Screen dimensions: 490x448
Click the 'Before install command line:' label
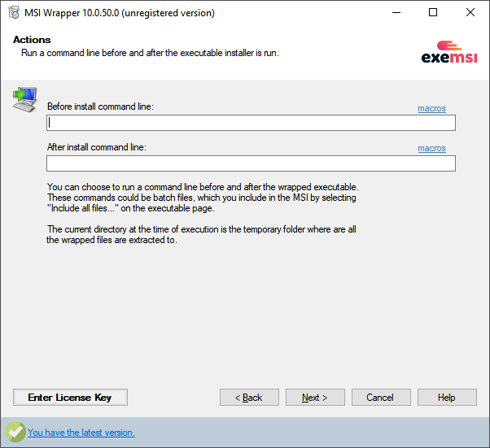tap(100, 107)
